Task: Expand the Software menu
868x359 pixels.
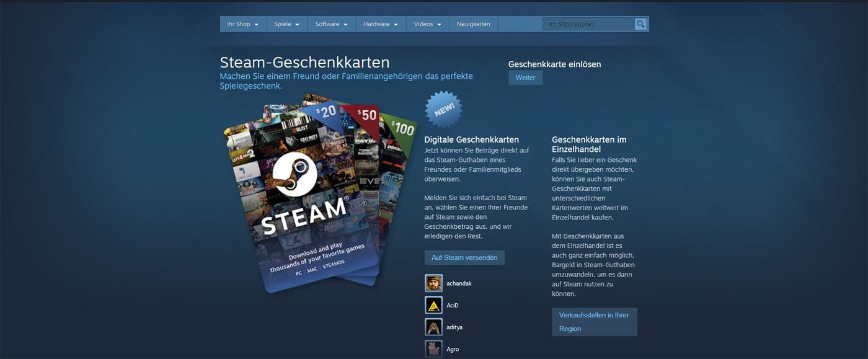Action: tap(331, 24)
